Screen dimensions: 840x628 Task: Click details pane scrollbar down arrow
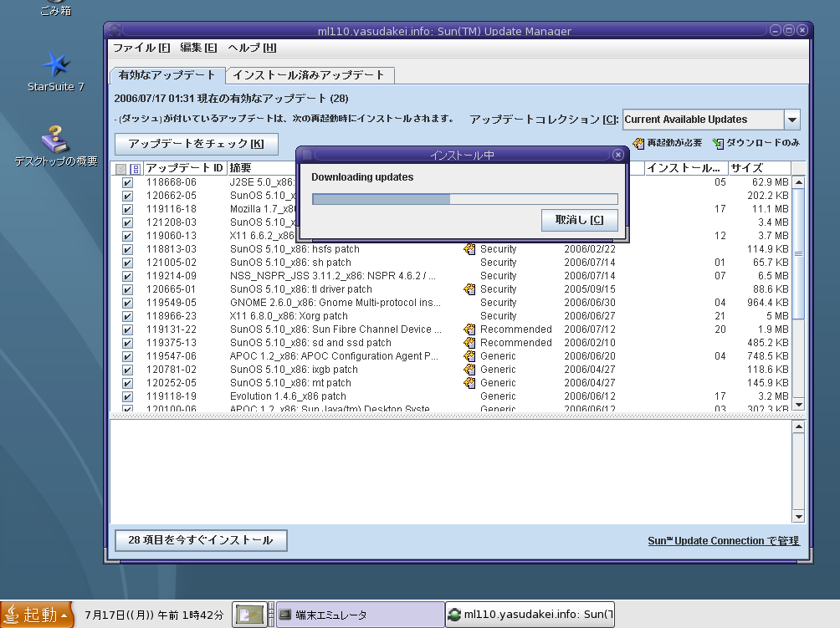(x=799, y=517)
